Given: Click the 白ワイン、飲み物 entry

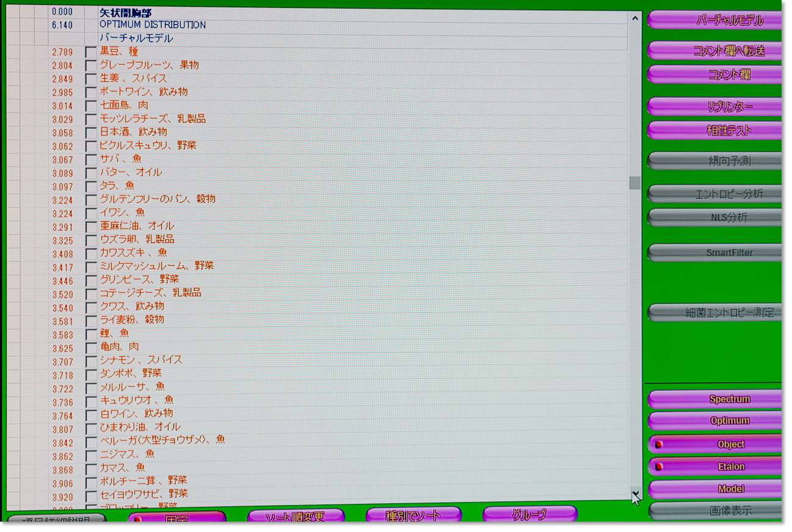Looking at the screenshot, I should tap(136, 414).
